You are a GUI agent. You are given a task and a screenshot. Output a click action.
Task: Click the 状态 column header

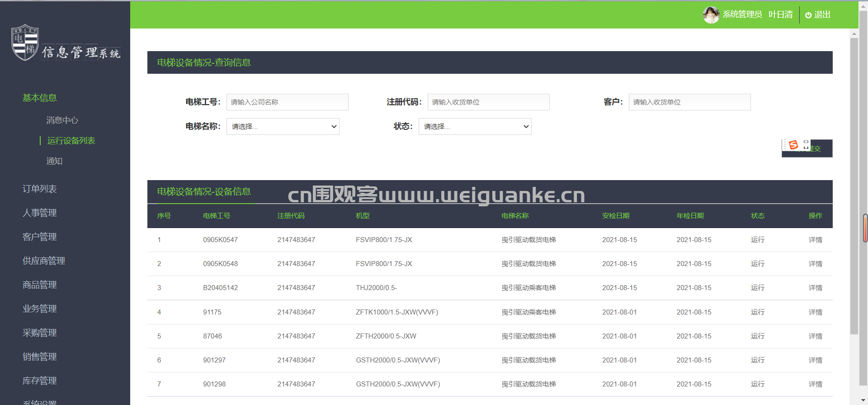[x=758, y=216]
